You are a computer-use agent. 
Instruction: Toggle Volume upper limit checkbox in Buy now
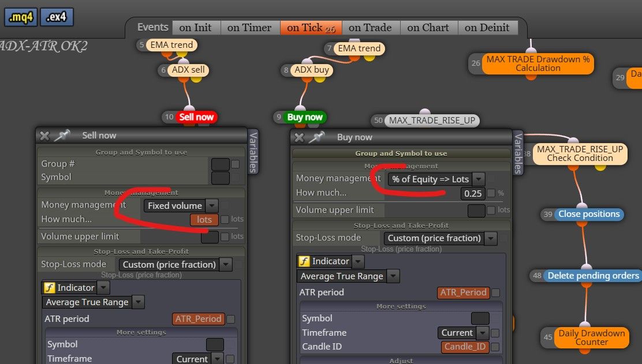point(491,210)
